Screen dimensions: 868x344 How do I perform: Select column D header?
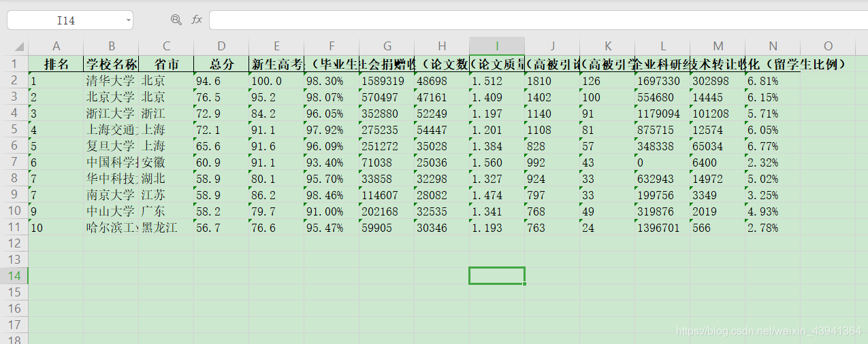[x=221, y=46]
